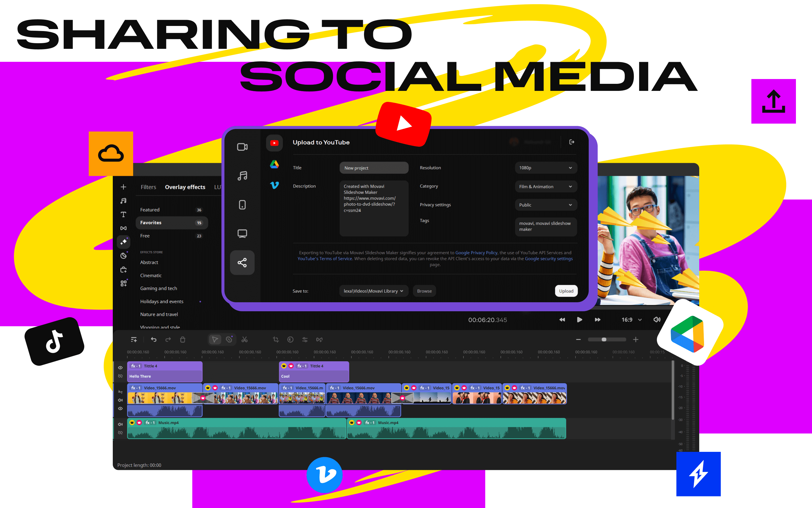Open the more tools grid icon
This screenshot has width=812, height=508.
123,283
